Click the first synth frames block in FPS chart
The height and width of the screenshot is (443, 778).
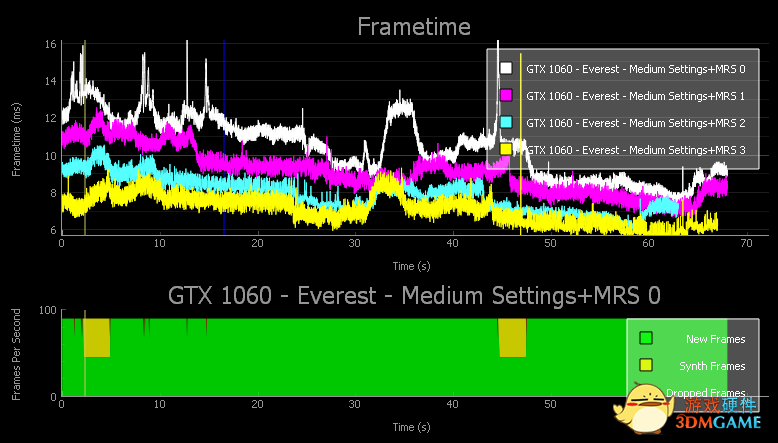tap(97, 338)
